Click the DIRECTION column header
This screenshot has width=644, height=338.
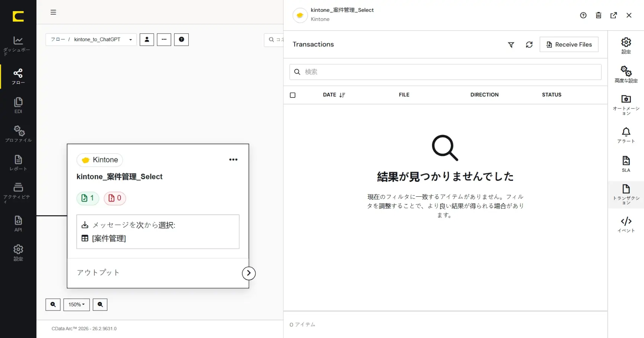pyautogui.click(x=484, y=95)
